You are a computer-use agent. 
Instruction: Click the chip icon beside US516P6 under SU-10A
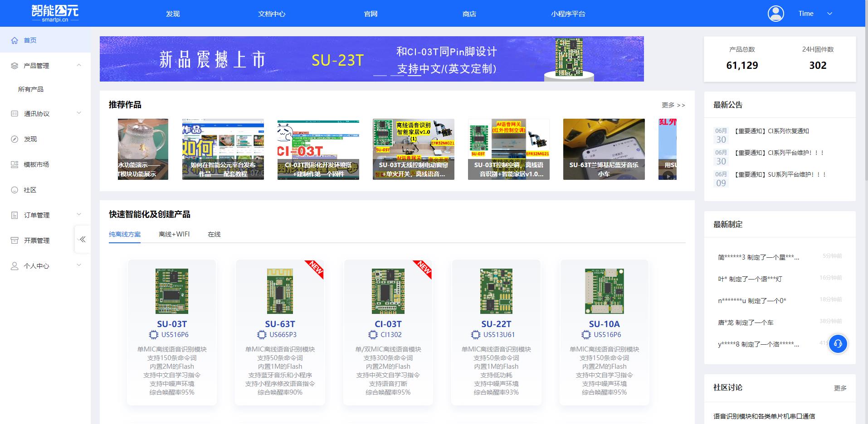coord(586,335)
